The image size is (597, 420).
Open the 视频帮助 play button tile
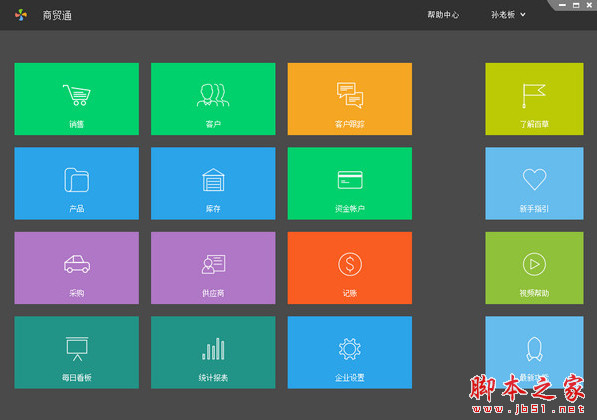point(534,268)
